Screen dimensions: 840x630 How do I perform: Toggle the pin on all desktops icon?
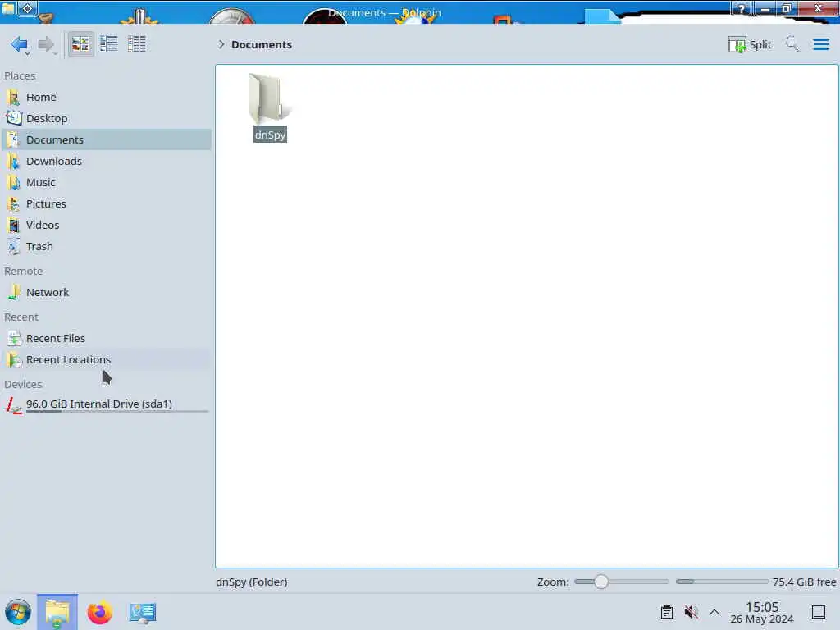point(27,8)
